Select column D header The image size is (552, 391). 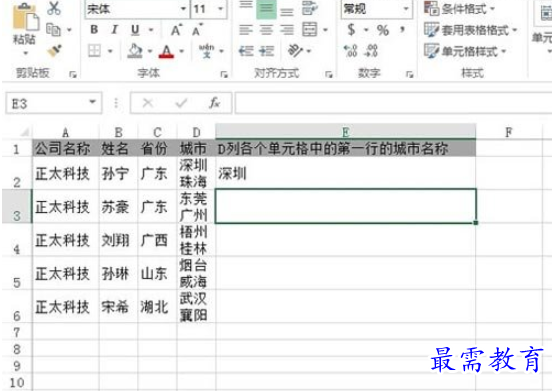point(196,132)
